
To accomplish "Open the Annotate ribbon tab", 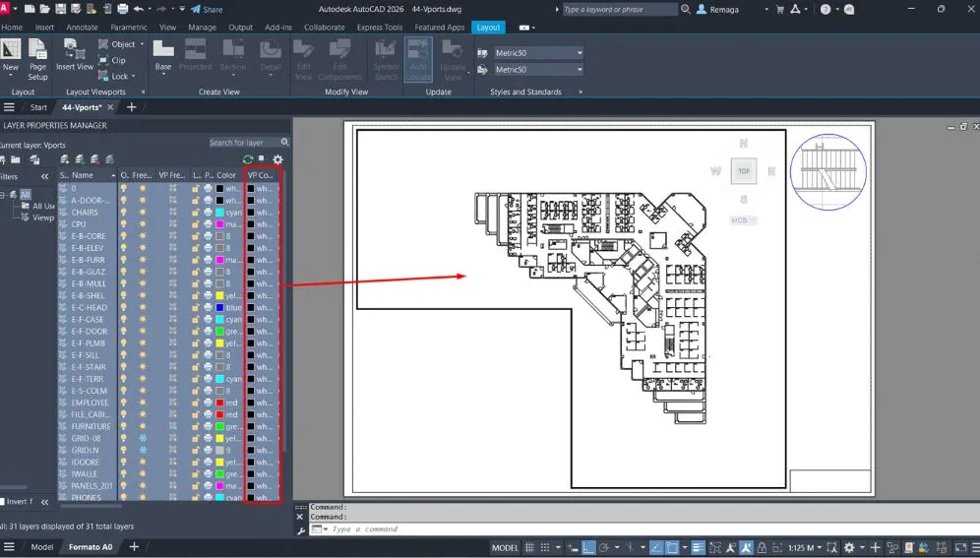I will pyautogui.click(x=82, y=27).
